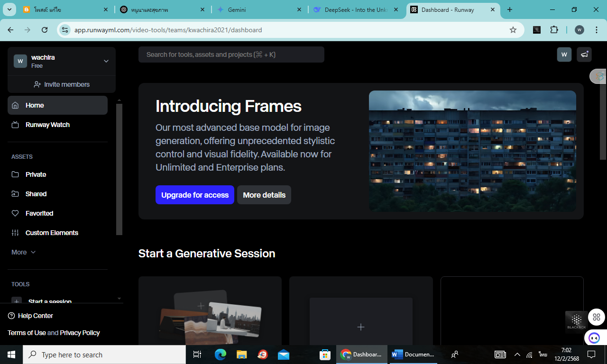The height and width of the screenshot is (364, 607).
Task: Open a new browser tab
Action: tap(510, 9)
